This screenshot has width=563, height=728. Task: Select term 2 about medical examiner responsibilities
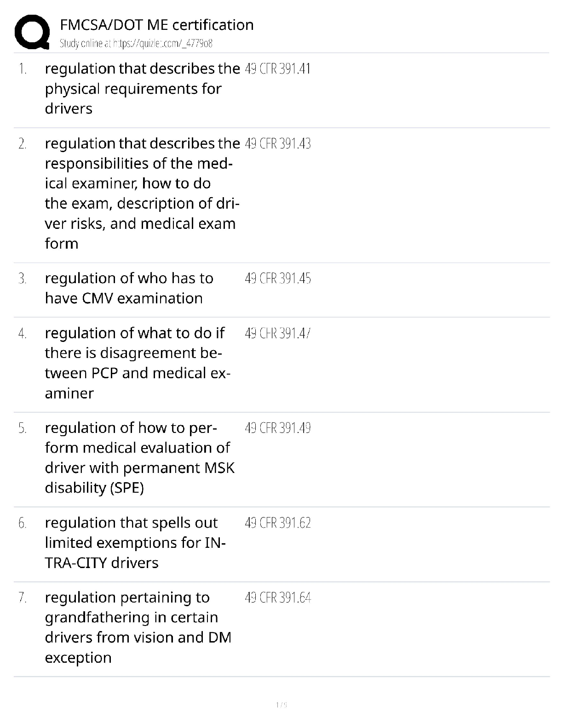143,193
